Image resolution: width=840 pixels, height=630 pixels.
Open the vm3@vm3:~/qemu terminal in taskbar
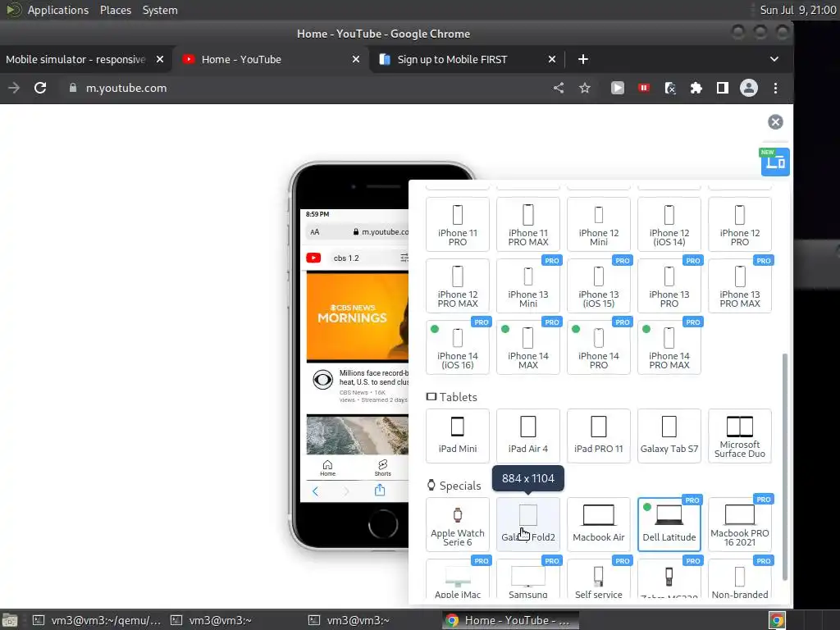click(97, 620)
